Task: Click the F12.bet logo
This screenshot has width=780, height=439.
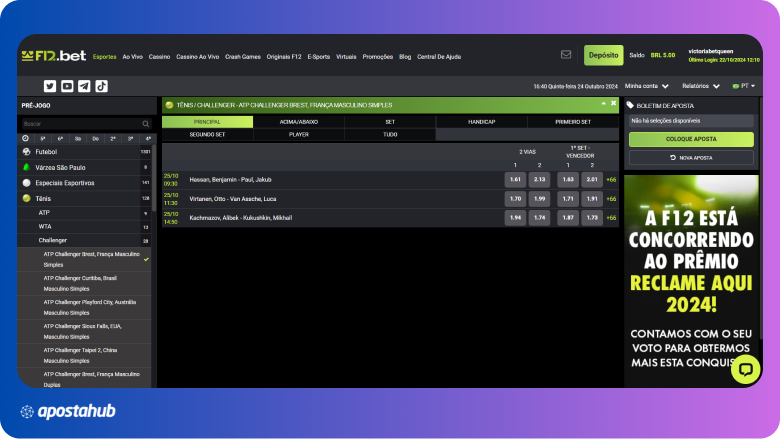Action: tap(54, 56)
